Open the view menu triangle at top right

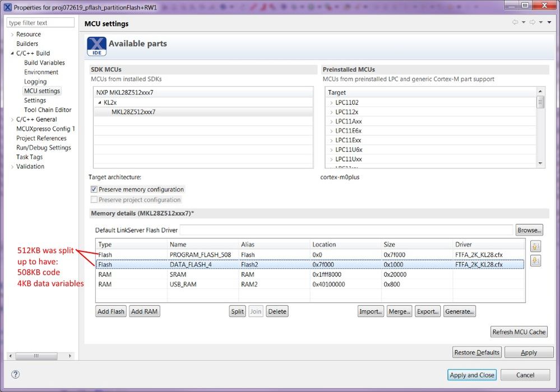pyautogui.click(x=549, y=22)
